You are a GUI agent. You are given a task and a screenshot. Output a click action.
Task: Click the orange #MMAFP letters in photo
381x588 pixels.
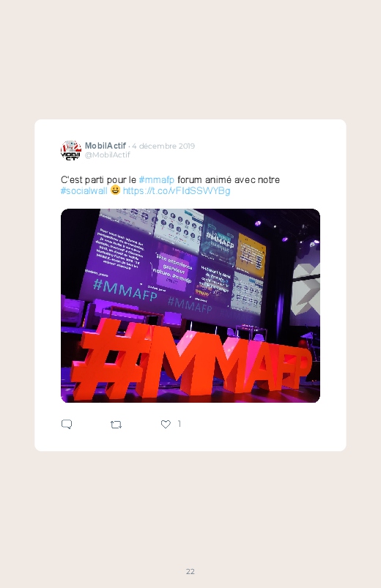point(191,360)
